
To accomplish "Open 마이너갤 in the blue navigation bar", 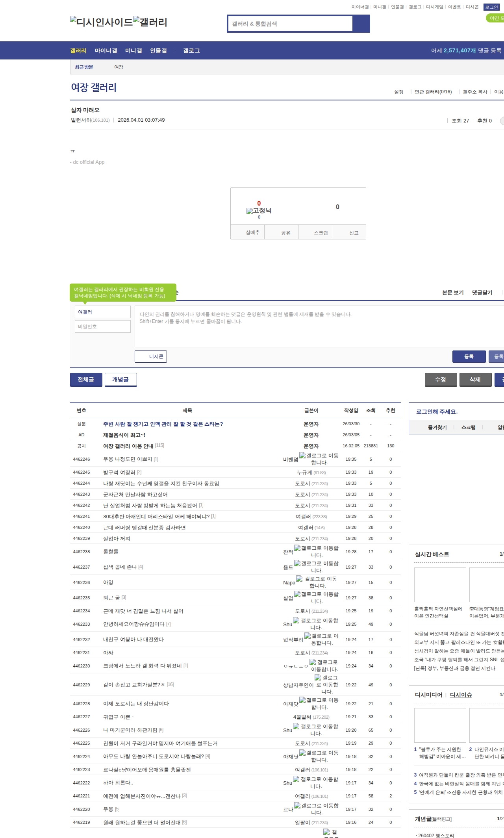I will (106, 51).
